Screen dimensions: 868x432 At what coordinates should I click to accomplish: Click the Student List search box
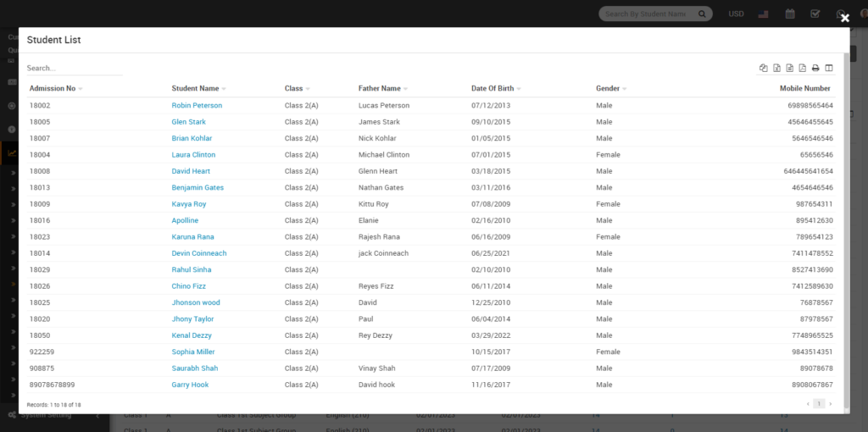point(75,68)
